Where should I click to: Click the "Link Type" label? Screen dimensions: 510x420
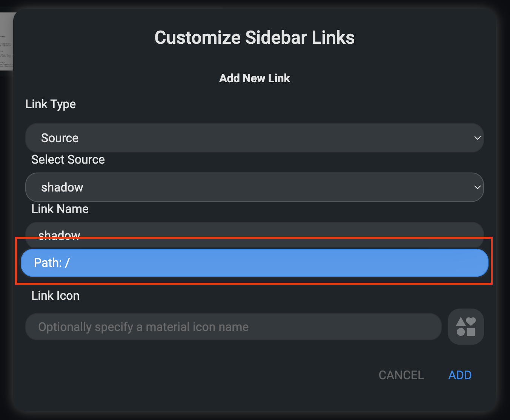(x=51, y=104)
